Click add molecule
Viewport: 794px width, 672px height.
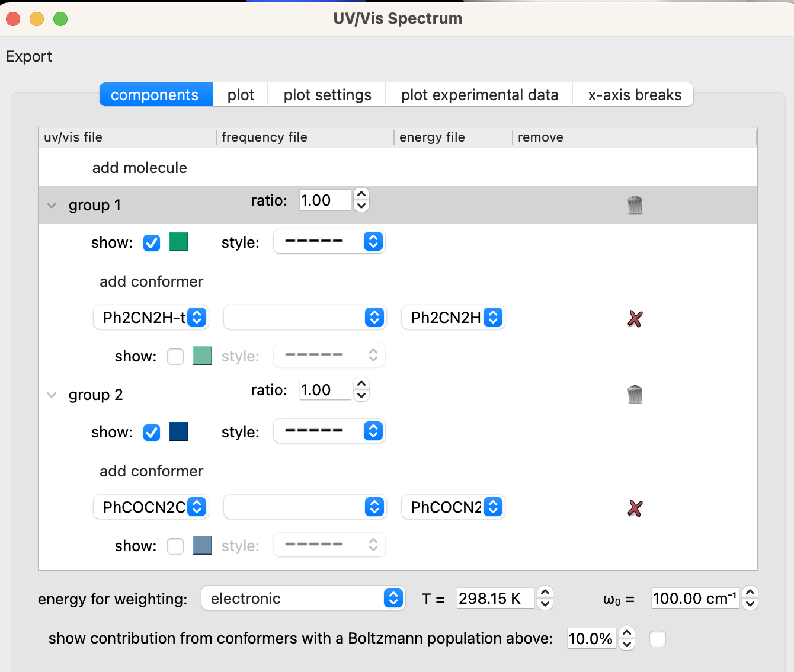pos(140,168)
